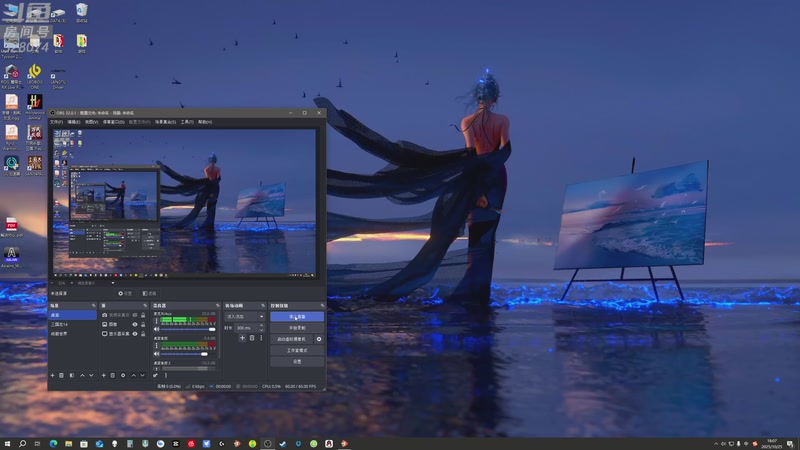Open Steam from the taskbar
Image resolution: width=800 pixels, height=450 pixels.
pyautogui.click(x=283, y=443)
